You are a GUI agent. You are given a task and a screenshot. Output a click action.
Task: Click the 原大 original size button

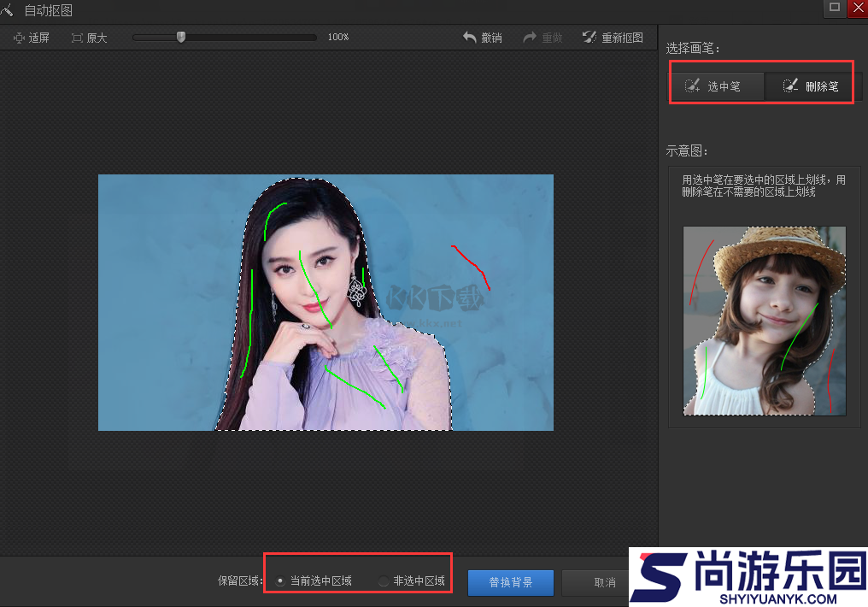(89, 38)
